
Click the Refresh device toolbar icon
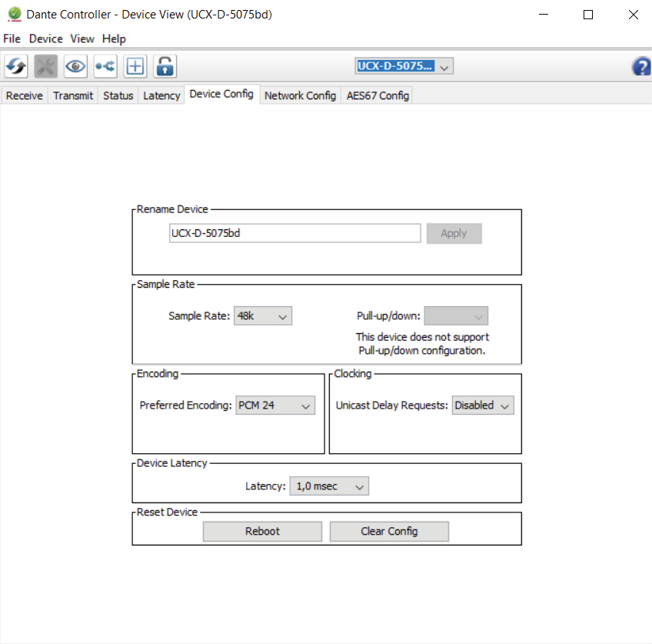[16, 66]
